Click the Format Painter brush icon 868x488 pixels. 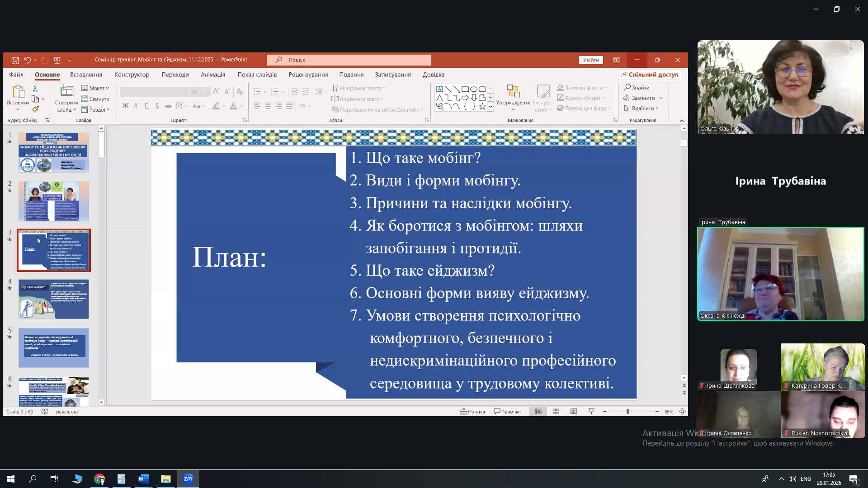pyautogui.click(x=35, y=109)
